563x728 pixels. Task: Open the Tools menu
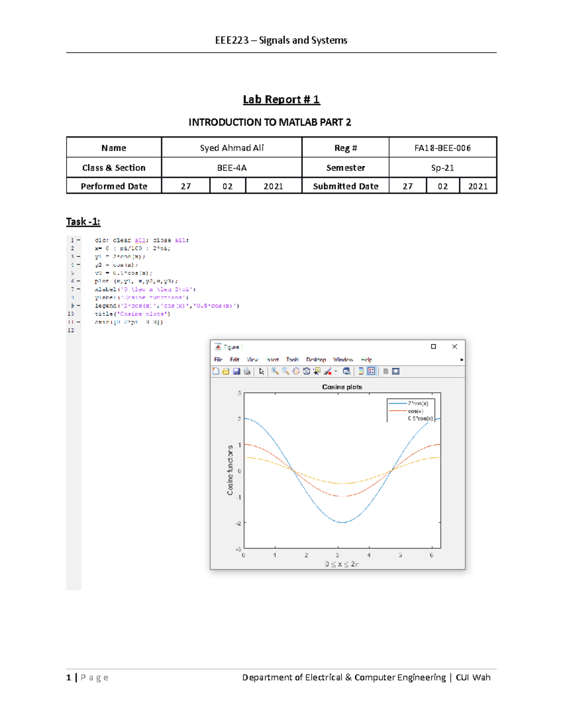(292, 359)
